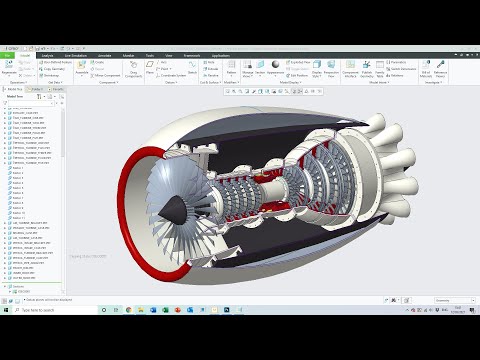
Task: Click the Open file icon in quick access toolbar
Action: tap(31, 49)
